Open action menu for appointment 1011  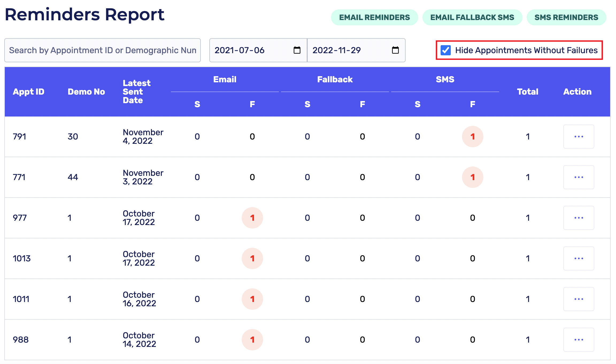(579, 299)
